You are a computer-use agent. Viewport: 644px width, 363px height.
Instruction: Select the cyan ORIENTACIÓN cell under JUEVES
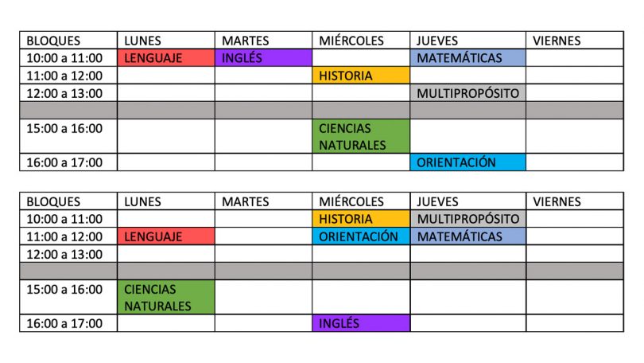(467, 162)
